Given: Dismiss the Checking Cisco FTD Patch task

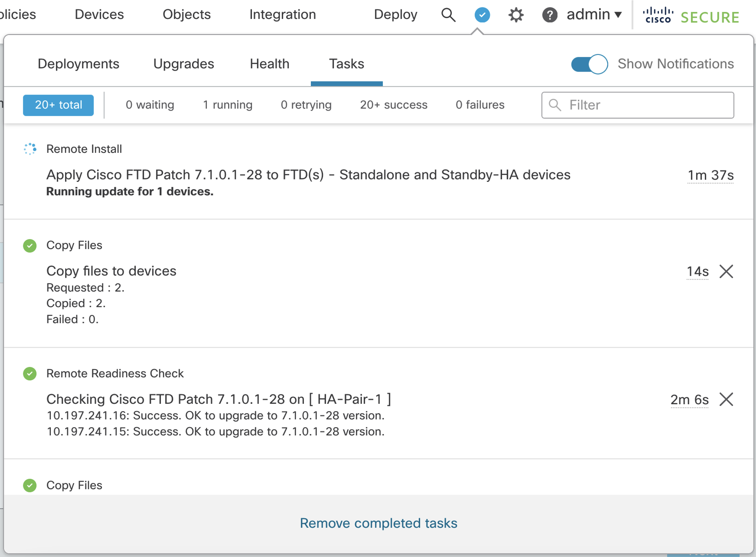Looking at the screenshot, I should click(x=726, y=399).
